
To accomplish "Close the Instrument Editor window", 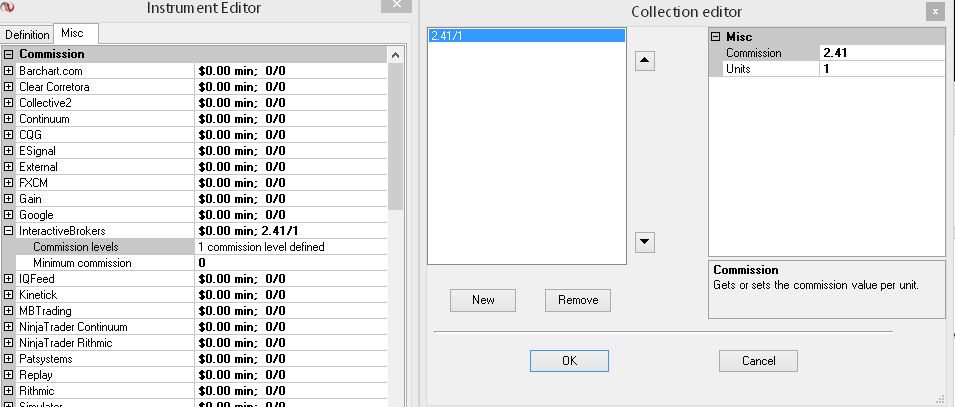I will (x=397, y=5).
